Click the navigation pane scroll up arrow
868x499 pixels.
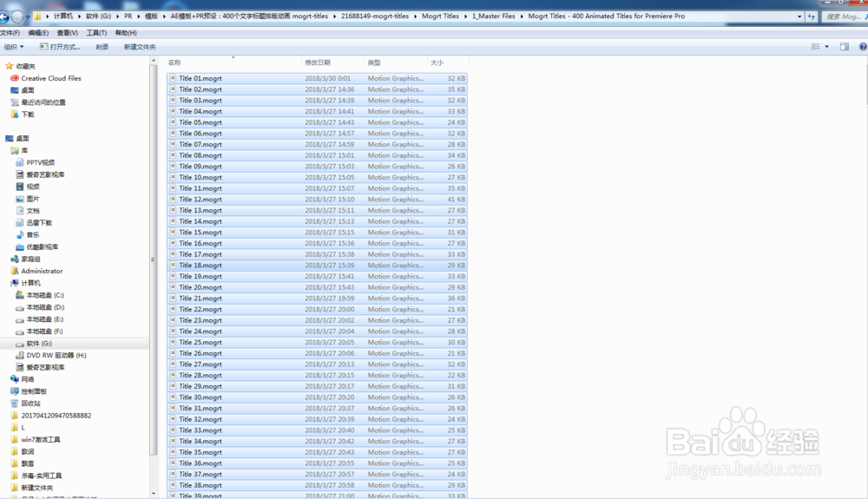(154, 61)
